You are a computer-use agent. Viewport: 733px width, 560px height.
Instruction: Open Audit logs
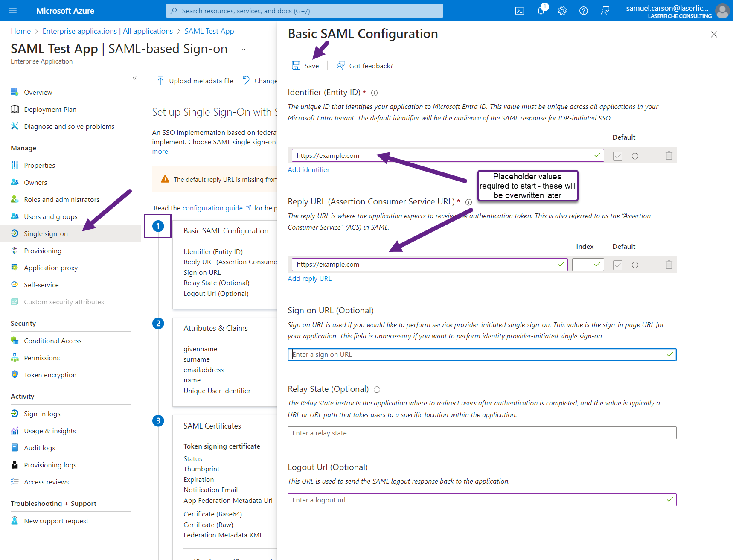tap(39, 448)
